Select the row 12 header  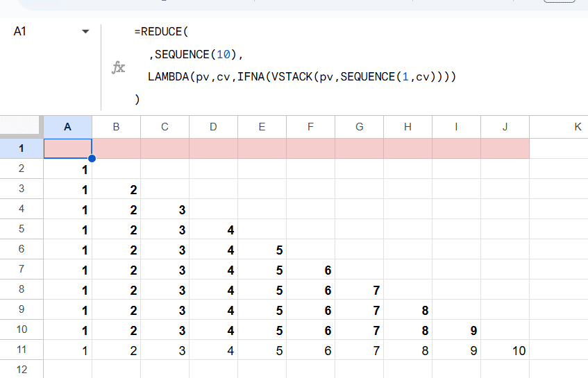tap(22, 370)
